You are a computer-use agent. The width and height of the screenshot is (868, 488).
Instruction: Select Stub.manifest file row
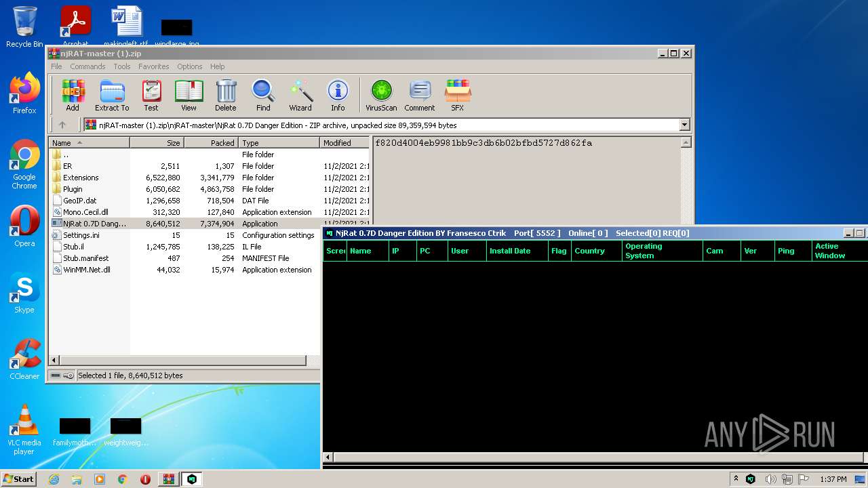184,258
